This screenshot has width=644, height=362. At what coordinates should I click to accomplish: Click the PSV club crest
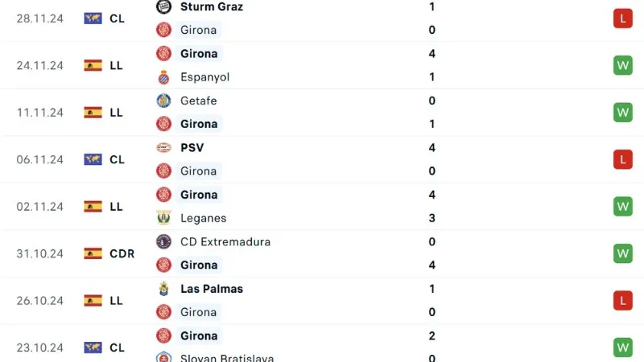coord(163,147)
